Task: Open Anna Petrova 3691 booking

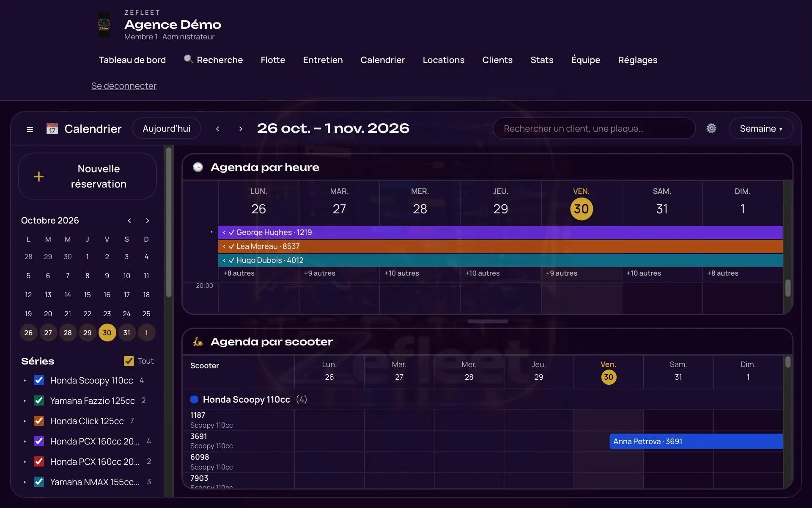Action: coord(696,441)
